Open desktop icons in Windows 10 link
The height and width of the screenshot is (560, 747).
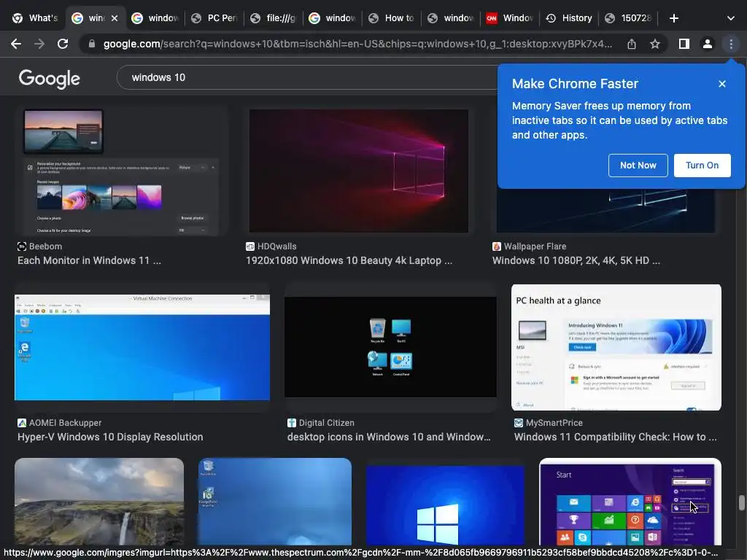pos(389,437)
